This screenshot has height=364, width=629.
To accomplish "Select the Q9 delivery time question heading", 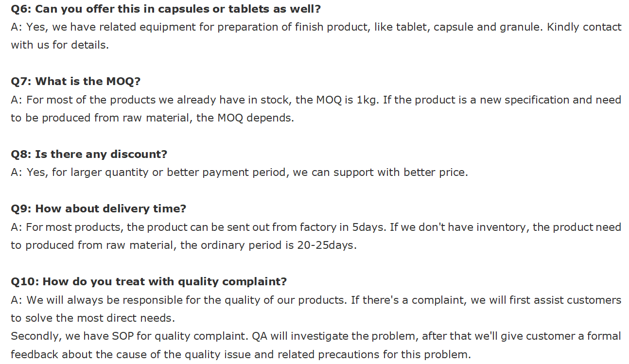I will [x=99, y=208].
